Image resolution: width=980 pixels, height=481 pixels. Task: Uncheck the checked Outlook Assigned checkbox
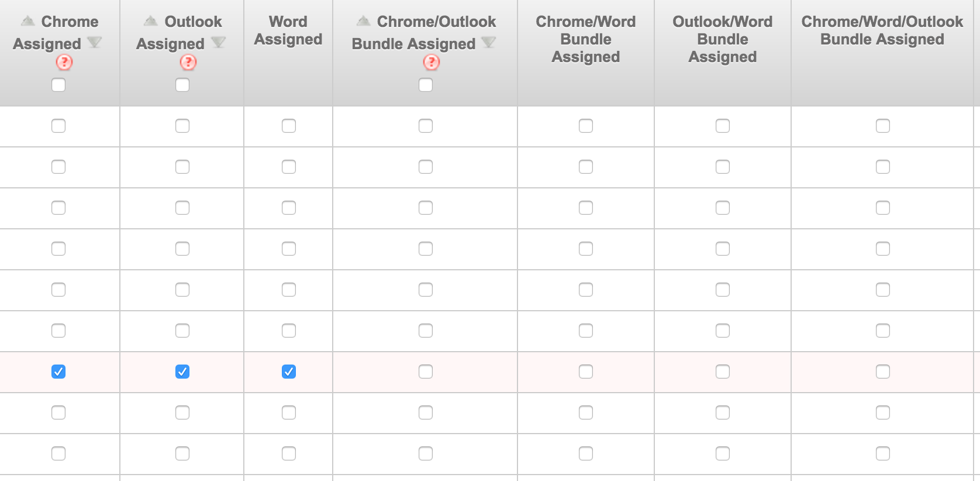182,372
